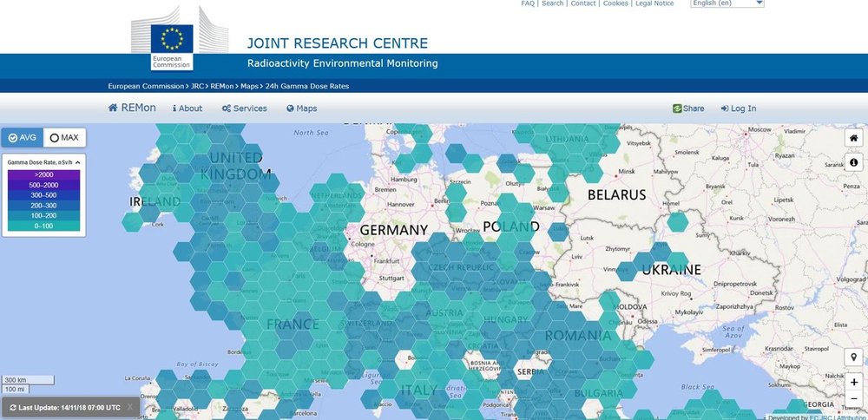The height and width of the screenshot is (420, 868).
Task: Switch to the MAX dose rate option
Action: (x=64, y=138)
